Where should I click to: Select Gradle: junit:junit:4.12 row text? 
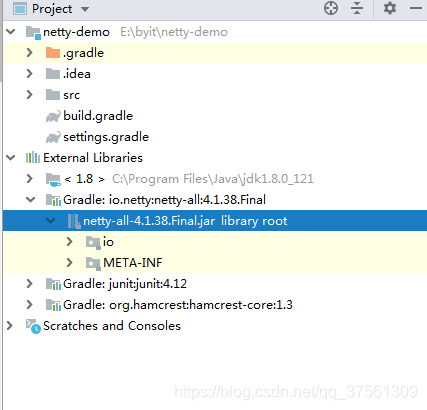125,284
